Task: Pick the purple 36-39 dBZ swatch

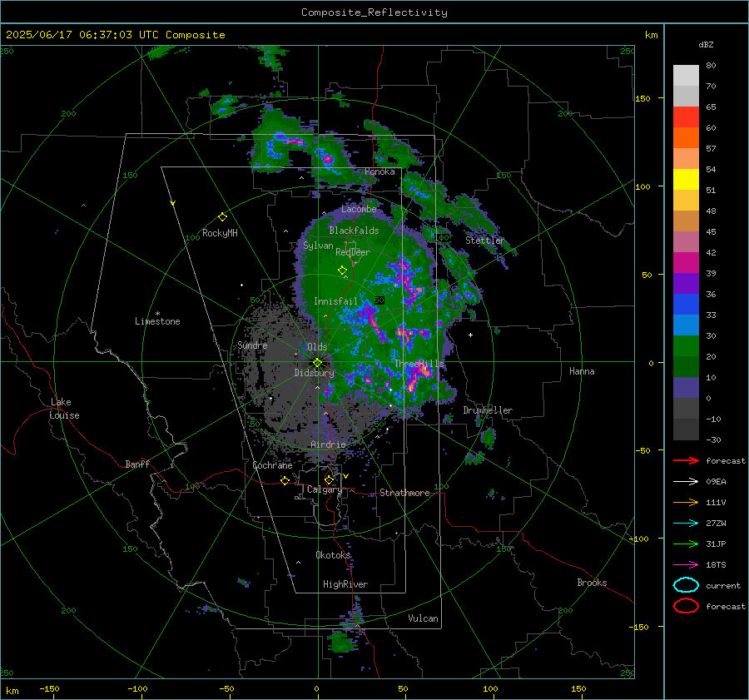Action: click(686, 283)
